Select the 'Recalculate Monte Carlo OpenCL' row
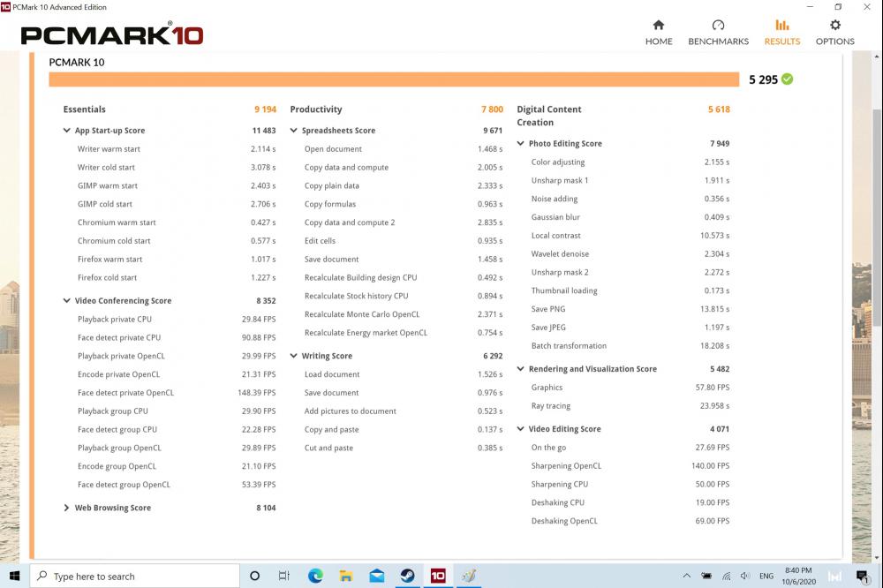Image resolution: width=883 pixels, height=588 pixels. pyautogui.click(x=404, y=314)
